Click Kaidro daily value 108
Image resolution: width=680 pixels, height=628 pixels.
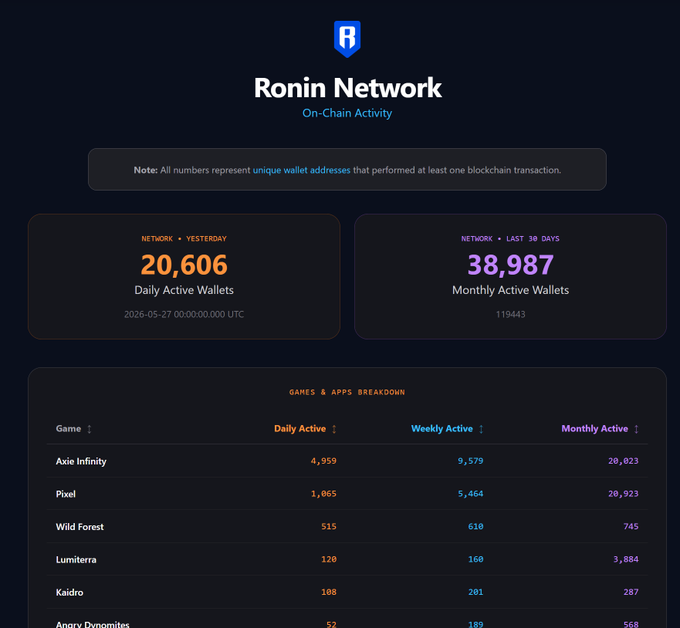tap(329, 592)
